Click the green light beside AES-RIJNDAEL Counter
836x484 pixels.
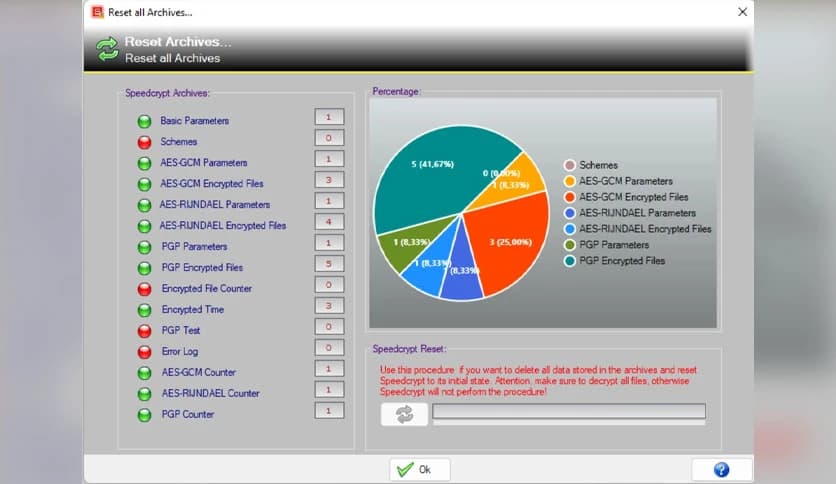tap(144, 394)
